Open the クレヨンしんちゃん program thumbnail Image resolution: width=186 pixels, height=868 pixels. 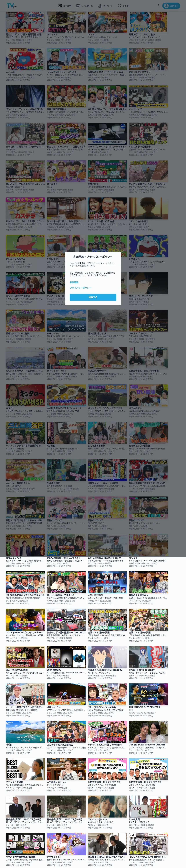[25, 246]
